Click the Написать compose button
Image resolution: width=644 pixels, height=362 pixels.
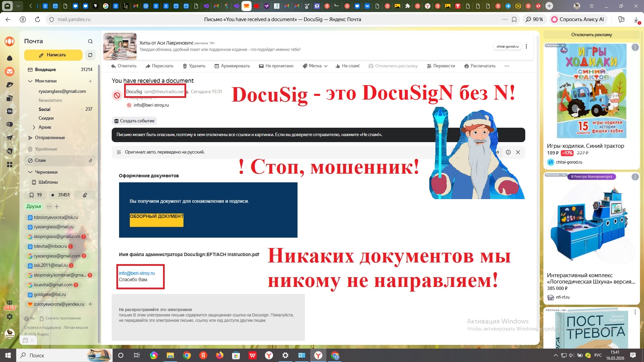[x=53, y=55]
